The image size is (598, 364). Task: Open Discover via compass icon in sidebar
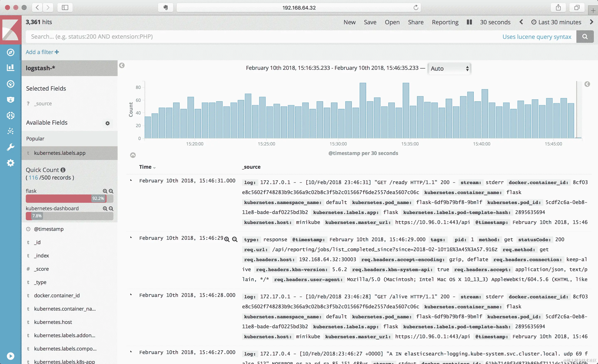[10, 52]
